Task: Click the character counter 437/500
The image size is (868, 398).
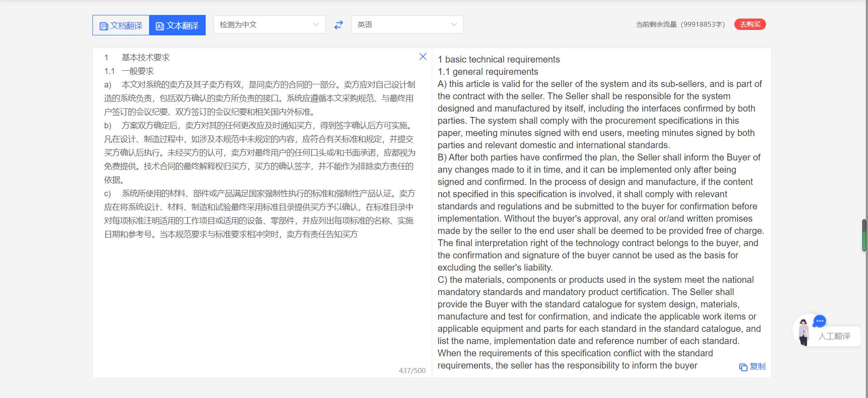Action: [412, 370]
